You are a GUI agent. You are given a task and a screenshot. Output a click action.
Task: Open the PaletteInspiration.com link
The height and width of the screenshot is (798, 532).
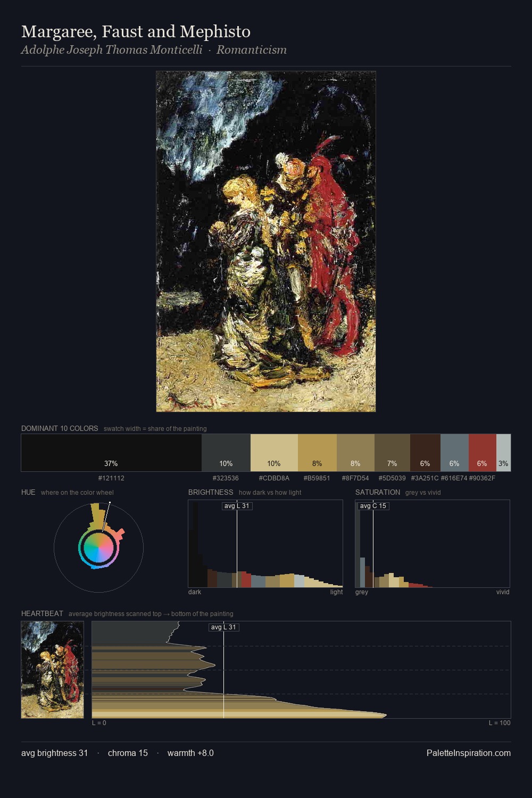469,753
